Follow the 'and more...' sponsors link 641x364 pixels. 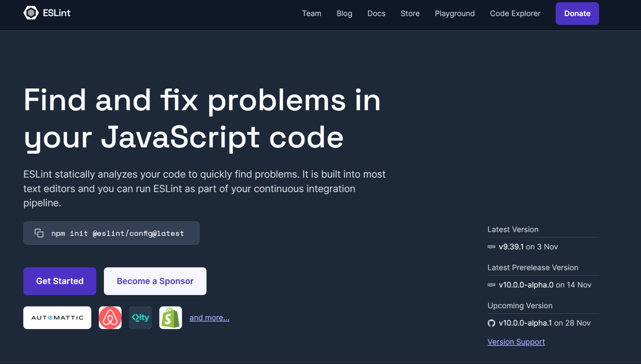pos(209,317)
